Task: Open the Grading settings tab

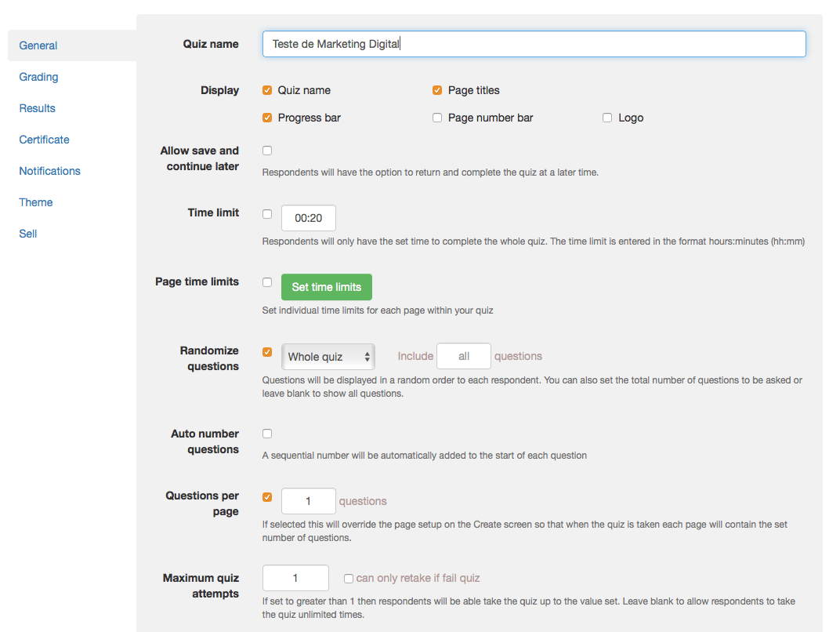Action: click(x=38, y=77)
